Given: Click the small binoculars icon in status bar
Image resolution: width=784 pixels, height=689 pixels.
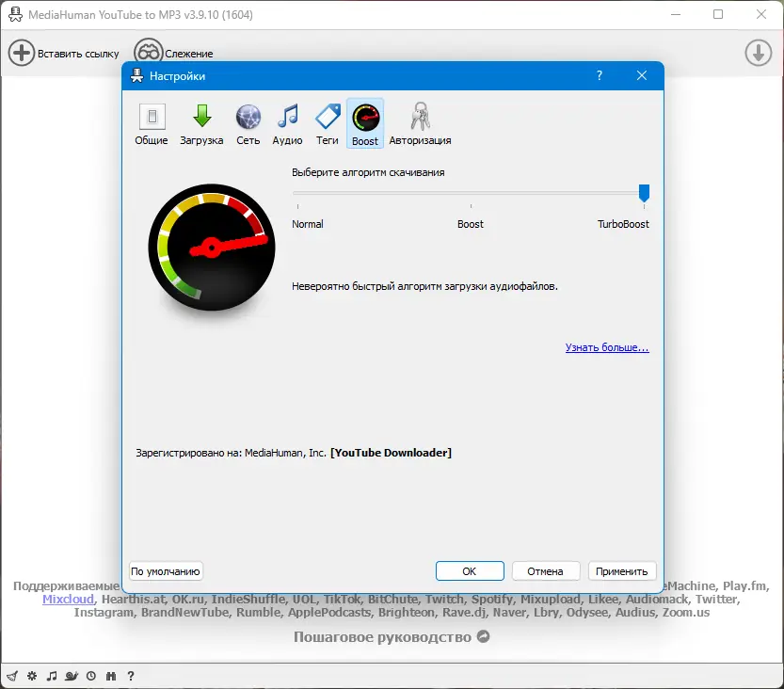Looking at the screenshot, I should (x=111, y=676).
